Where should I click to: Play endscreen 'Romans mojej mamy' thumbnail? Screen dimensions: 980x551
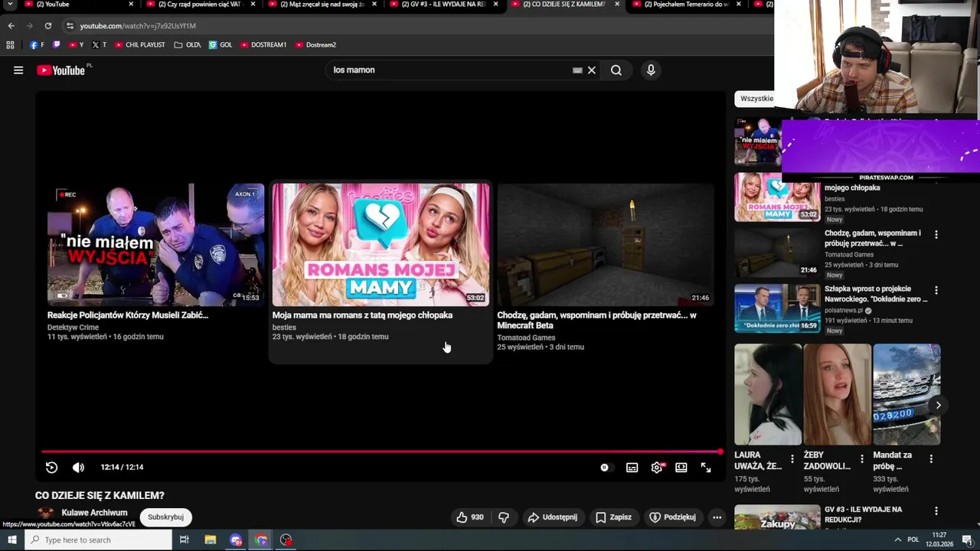point(381,245)
